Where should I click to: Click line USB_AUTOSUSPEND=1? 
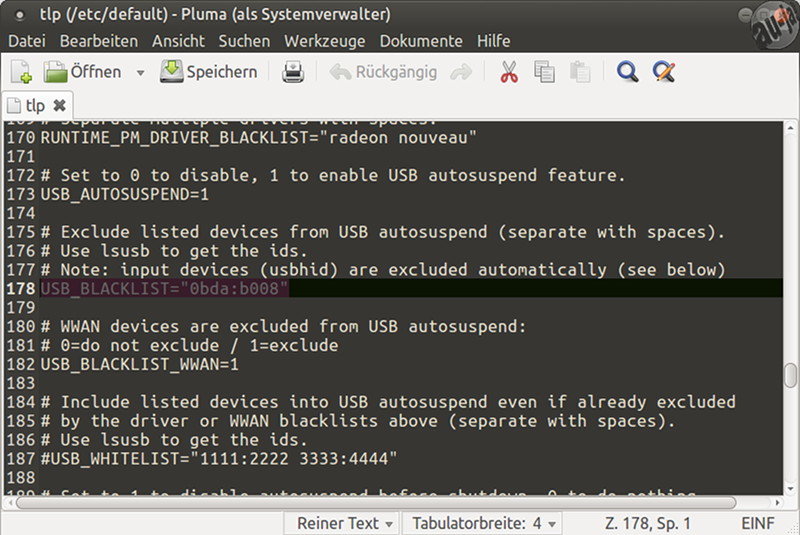coord(124,194)
